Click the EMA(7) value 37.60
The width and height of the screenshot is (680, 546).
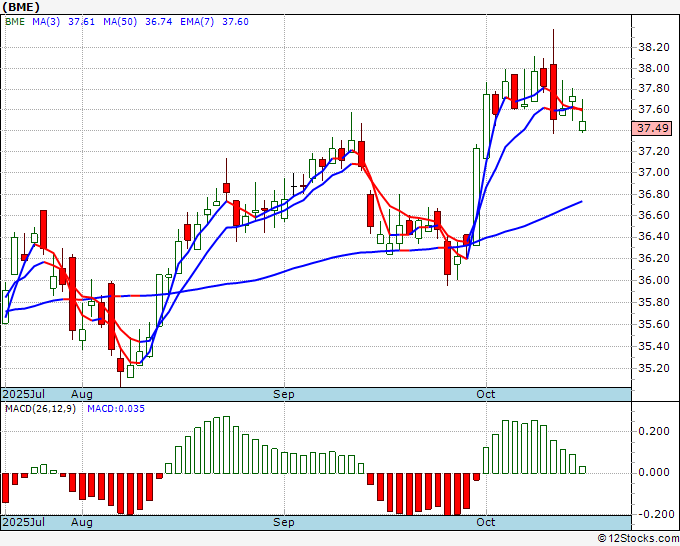(x=235, y=22)
